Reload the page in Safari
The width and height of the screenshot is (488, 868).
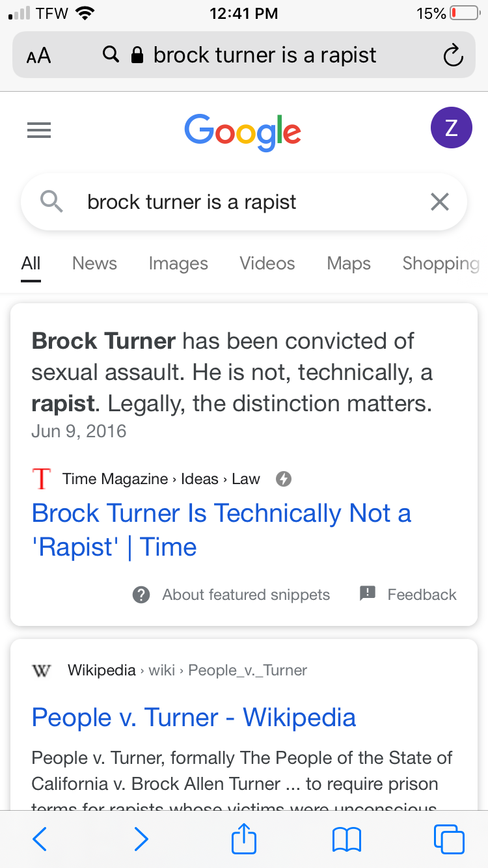click(454, 55)
